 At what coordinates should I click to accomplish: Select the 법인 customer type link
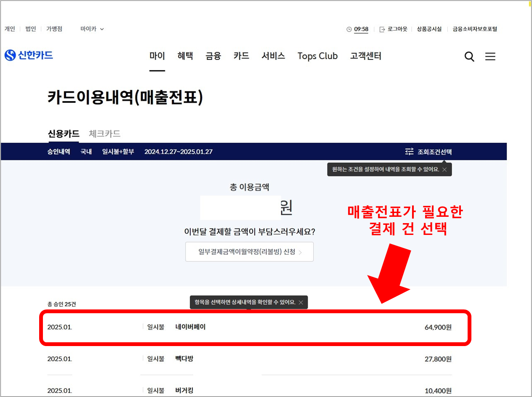[x=31, y=29]
